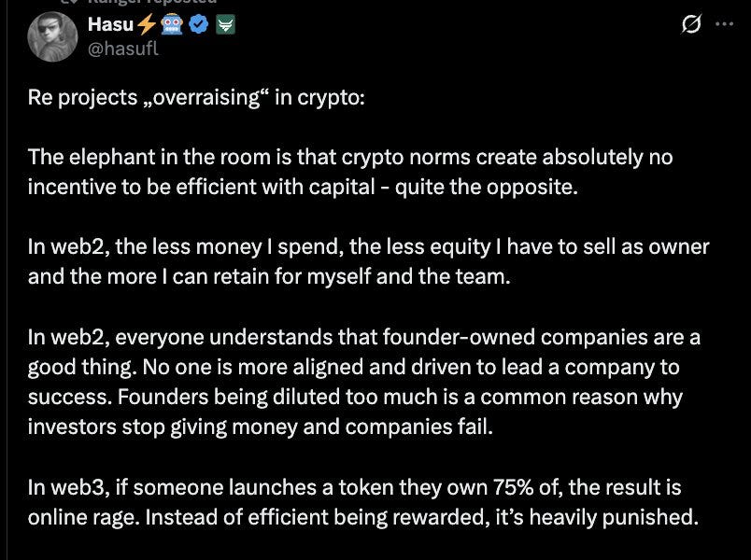This screenshot has height=560, width=751.
Task: Click the lightning bolt emoji beside Hasu
Action: point(149,25)
